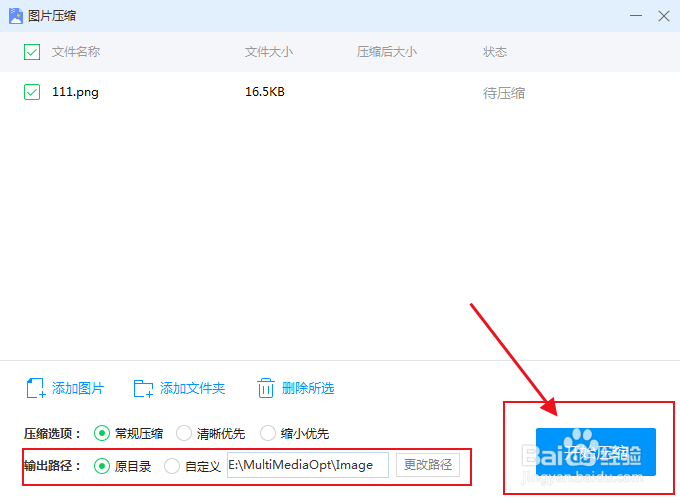Screen dimensions: 680x500
Task: Click the 压缩后大小 column header
Action: pos(387,52)
